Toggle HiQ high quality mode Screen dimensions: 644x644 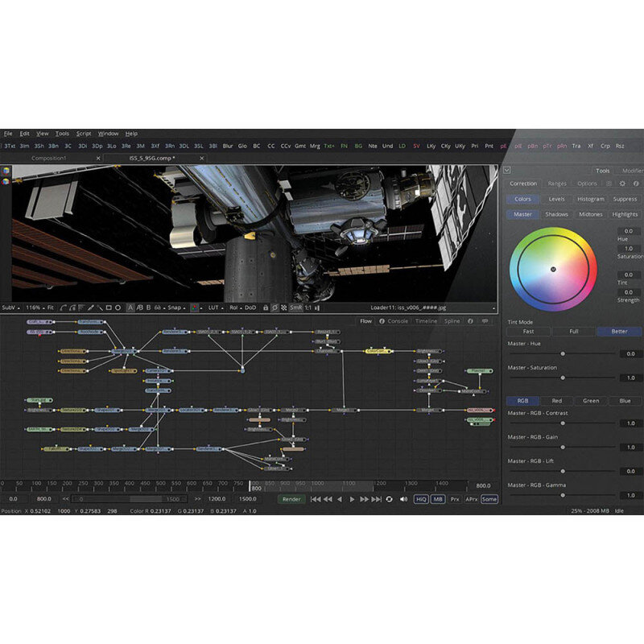click(421, 499)
